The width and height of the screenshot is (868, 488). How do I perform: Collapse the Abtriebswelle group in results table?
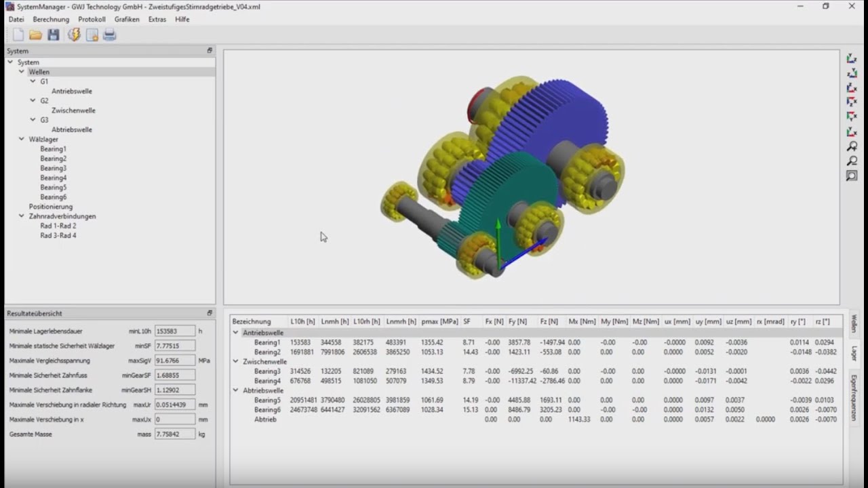[x=236, y=390]
